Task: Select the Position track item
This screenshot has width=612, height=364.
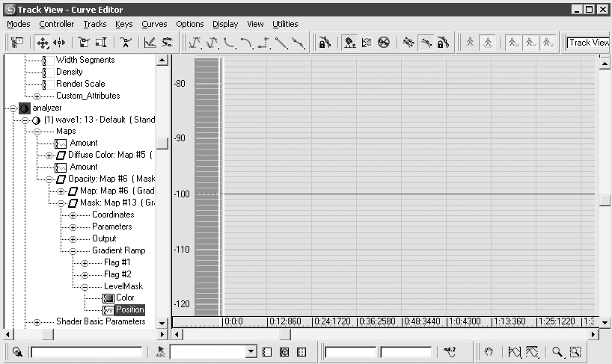Action: [123, 310]
